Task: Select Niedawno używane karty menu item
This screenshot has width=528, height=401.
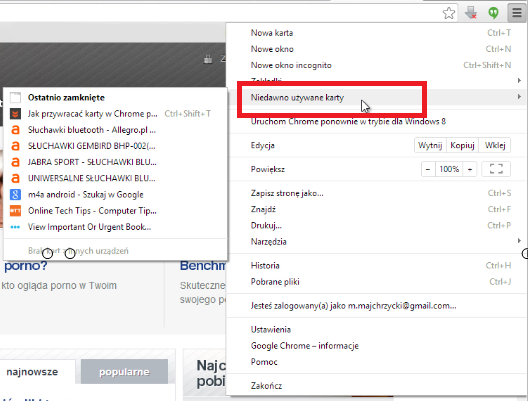Action: tap(375, 97)
